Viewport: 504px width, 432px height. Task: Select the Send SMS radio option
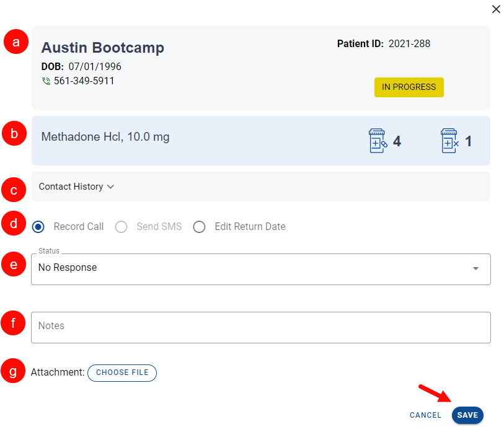tap(122, 227)
